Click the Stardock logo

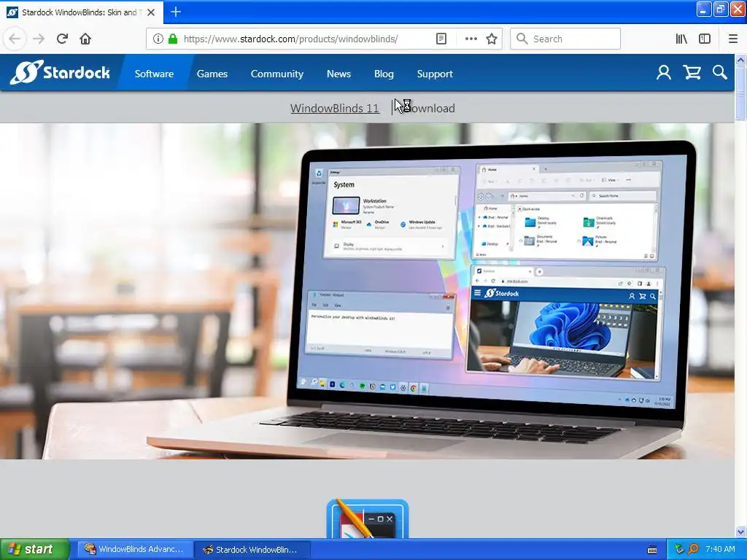tap(60, 72)
